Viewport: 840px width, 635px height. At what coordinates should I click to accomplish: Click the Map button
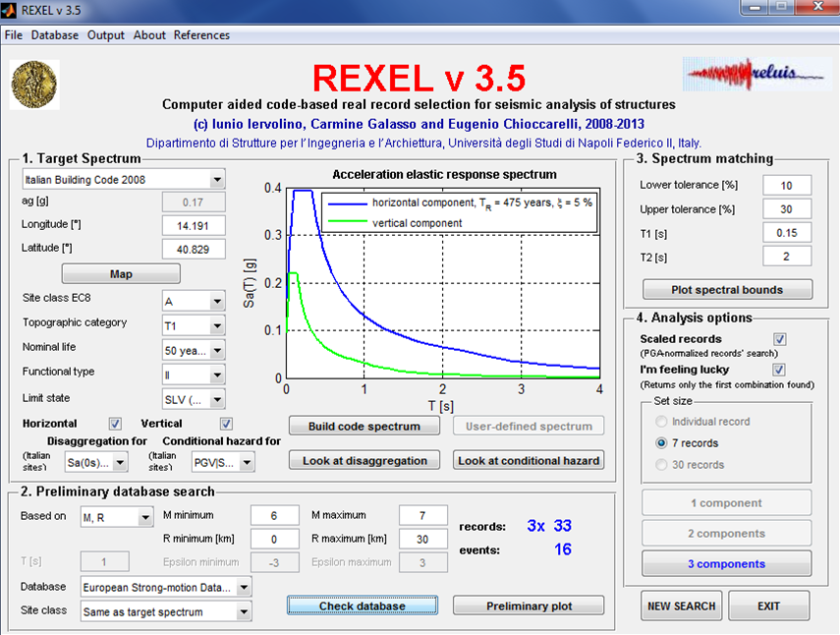[x=121, y=274]
